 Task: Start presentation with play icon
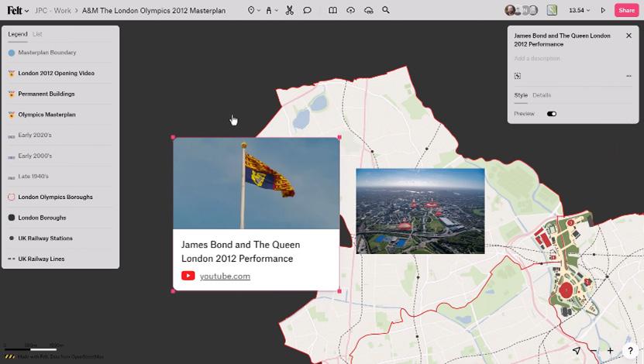tap(603, 10)
